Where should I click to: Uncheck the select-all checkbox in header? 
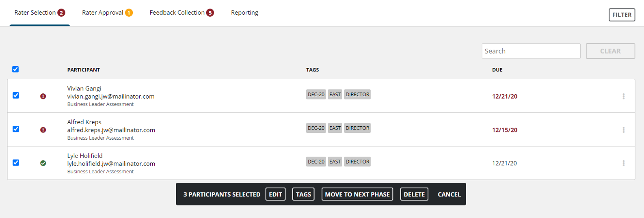[x=15, y=69]
